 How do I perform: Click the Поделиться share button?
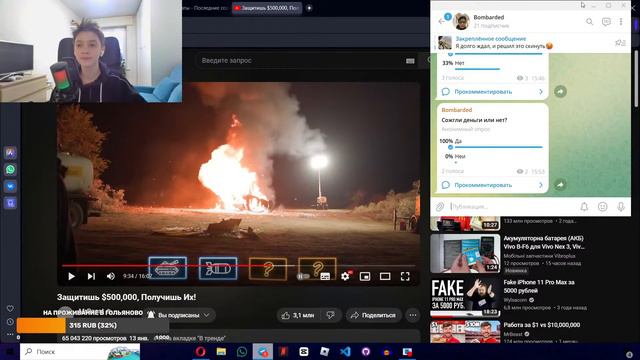tap(373, 315)
